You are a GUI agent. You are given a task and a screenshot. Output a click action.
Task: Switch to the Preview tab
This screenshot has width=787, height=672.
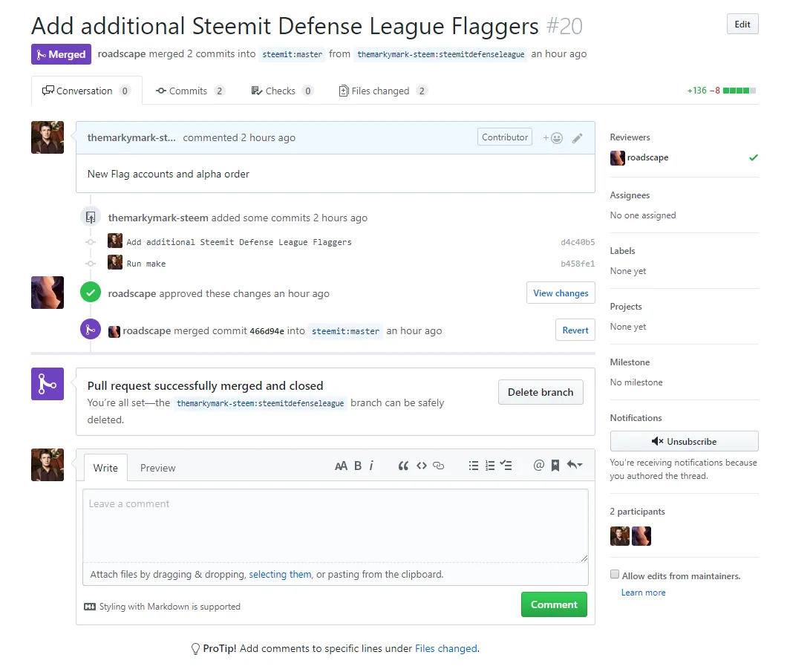(x=157, y=468)
